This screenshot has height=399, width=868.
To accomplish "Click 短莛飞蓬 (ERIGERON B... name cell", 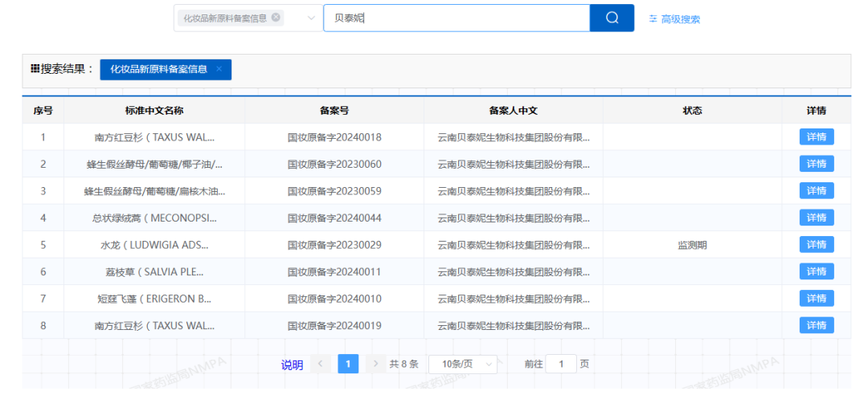I will [x=154, y=299].
